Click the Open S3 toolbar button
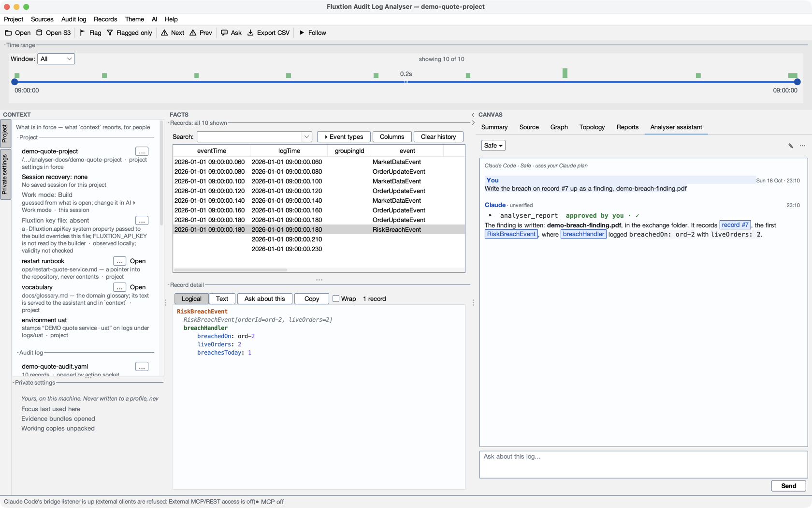 53,33
